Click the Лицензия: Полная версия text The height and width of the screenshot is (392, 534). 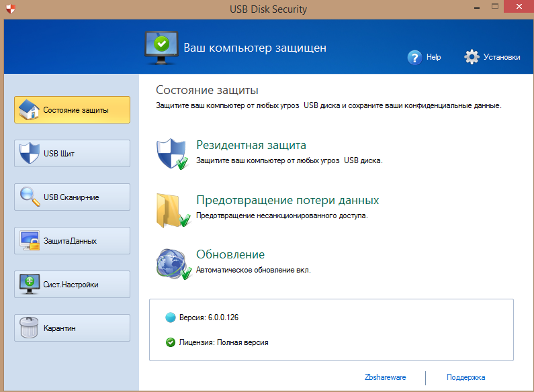tap(224, 342)
